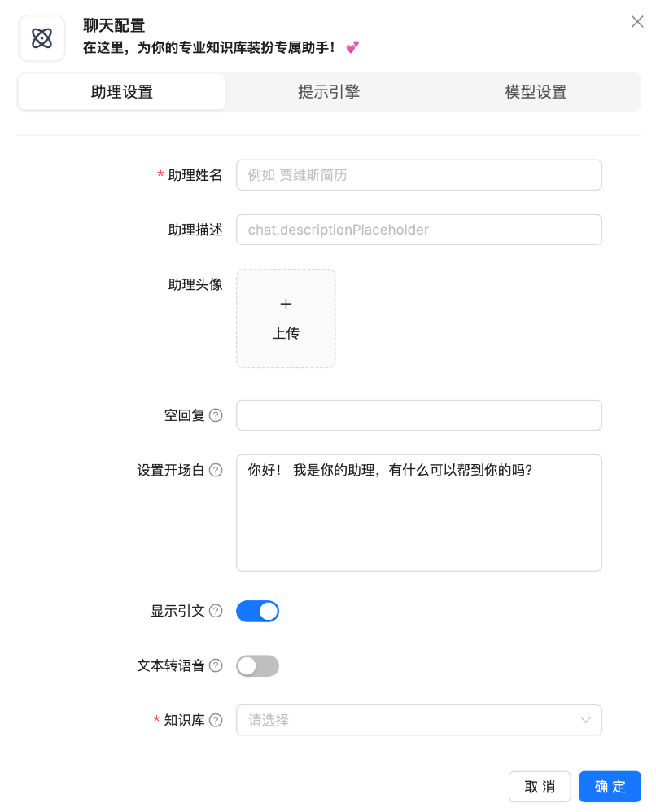The image size is (656, 812).
Task: Switch to the 提示引擎 tab
Action: (329, 92)
